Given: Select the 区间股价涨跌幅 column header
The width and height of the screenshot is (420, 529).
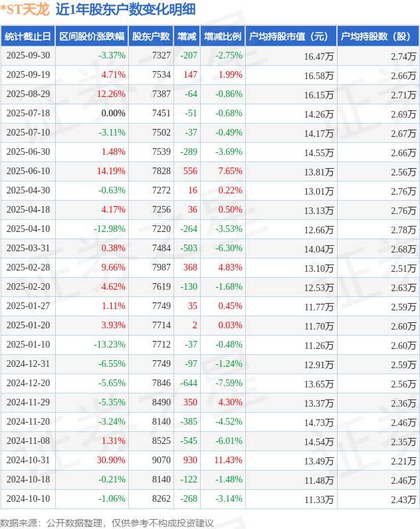Looking at the screenshot, I should 91,37.
